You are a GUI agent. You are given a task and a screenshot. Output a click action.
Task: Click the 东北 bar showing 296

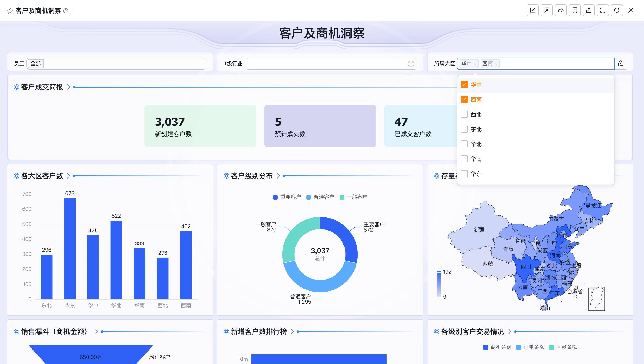(x=47, y=277)
